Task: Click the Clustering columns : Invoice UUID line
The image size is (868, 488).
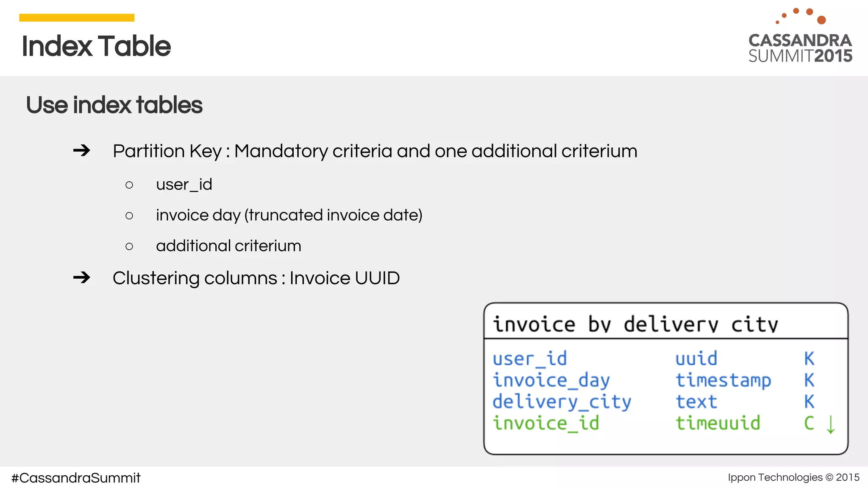Action: 256,278
